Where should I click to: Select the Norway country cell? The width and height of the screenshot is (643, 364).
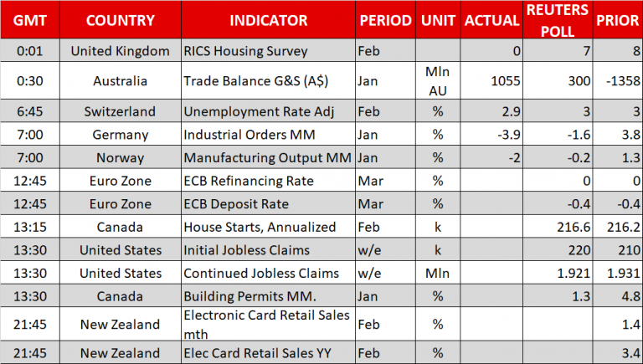pyautogui.click(x=120, y=157)
